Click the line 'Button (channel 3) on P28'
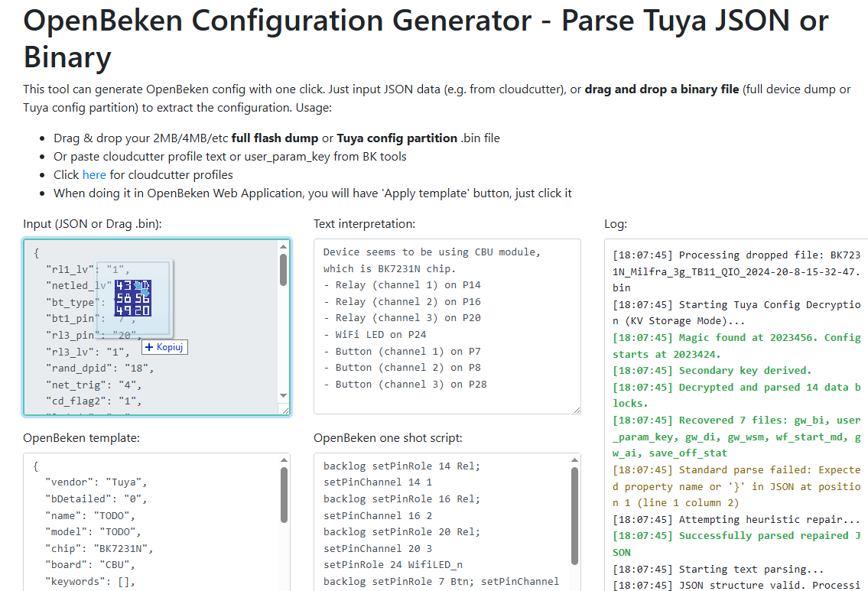868x591 pixels. [x=405, y=384]
